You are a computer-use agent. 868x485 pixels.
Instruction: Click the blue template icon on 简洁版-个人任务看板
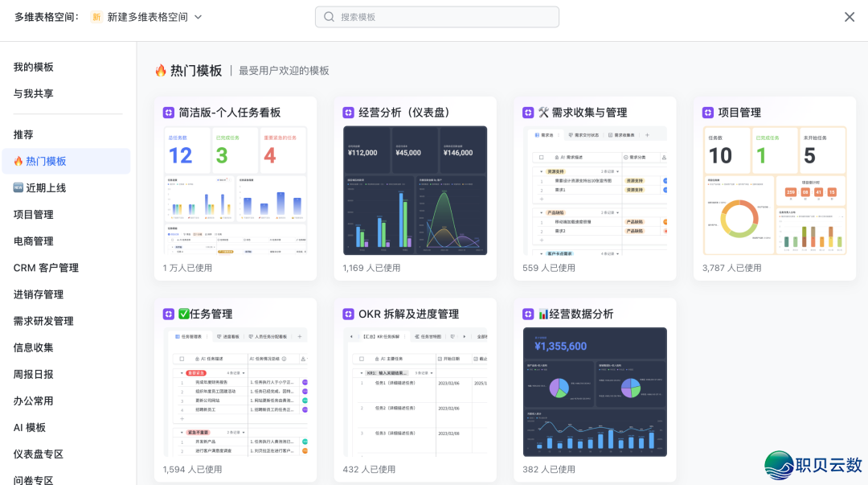168,112
